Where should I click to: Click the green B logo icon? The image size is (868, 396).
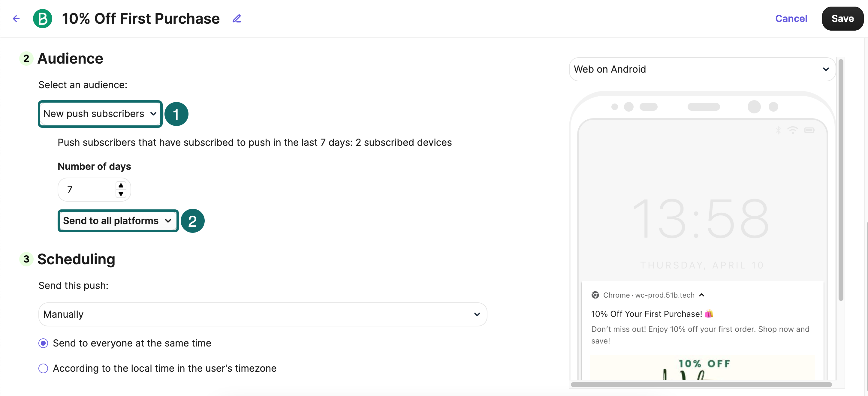42,19
